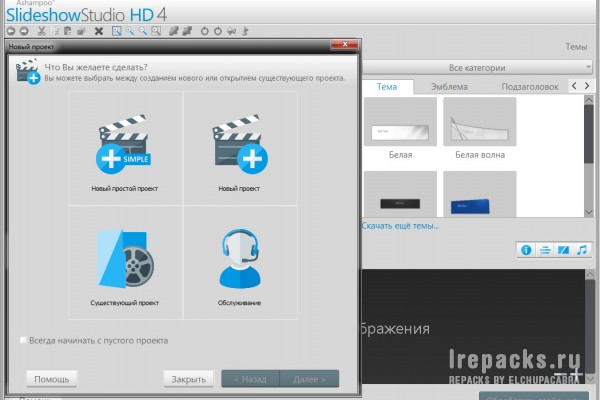Click the flip vertical icon

click(245, 31)
